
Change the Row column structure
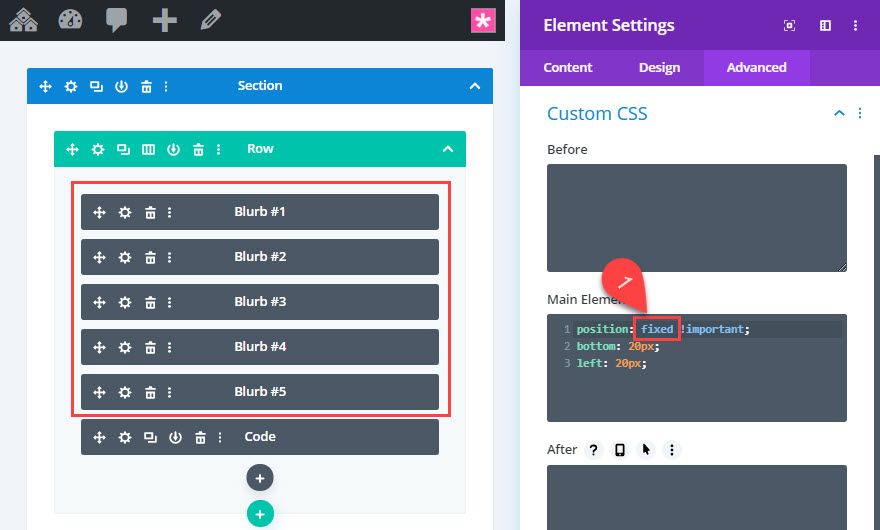pyautogui.click(x=148, y=149)
